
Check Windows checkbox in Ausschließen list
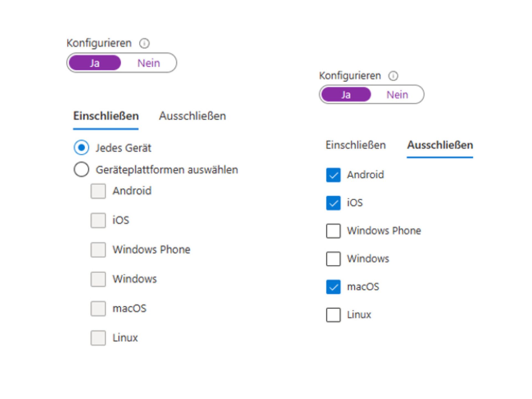[333, 259]
